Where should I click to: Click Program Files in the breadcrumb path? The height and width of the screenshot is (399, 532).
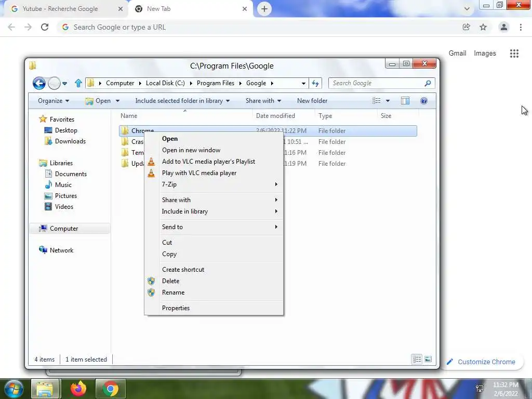point(216,83)
